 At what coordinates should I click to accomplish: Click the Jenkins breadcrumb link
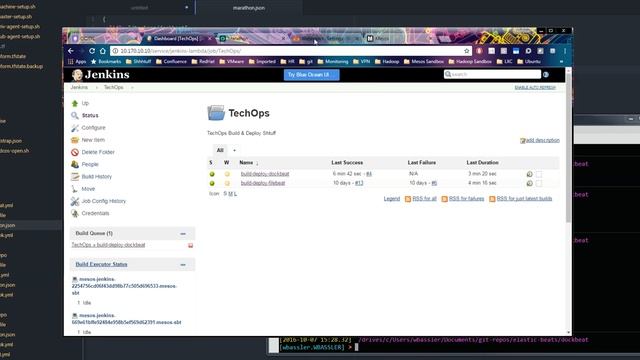point(79,87)
